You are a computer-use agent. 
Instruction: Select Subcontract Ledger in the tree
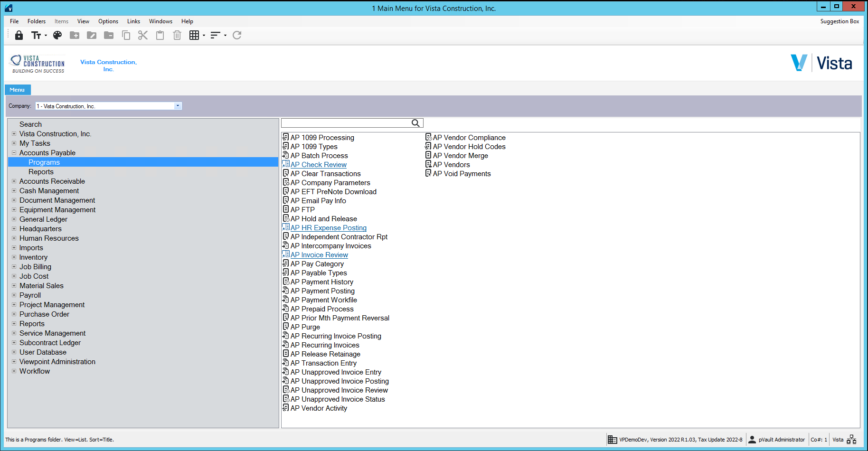[x=50, y=343]
